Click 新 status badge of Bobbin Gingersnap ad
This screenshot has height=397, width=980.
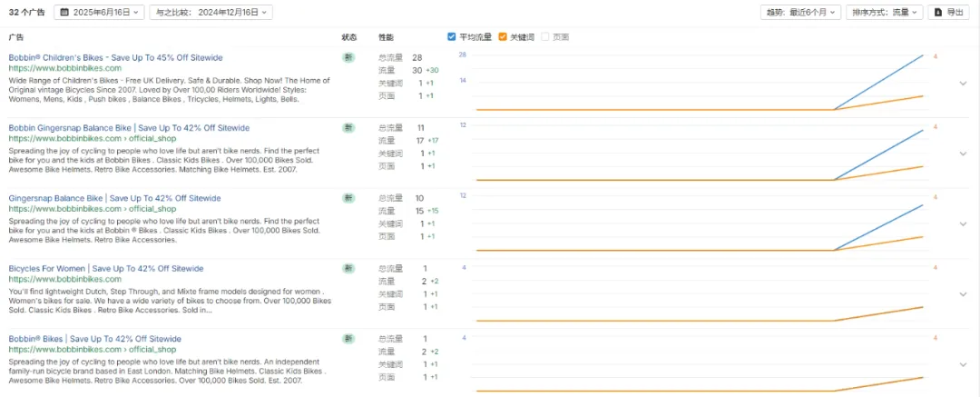pyautogui.click(x=348, y=128)
